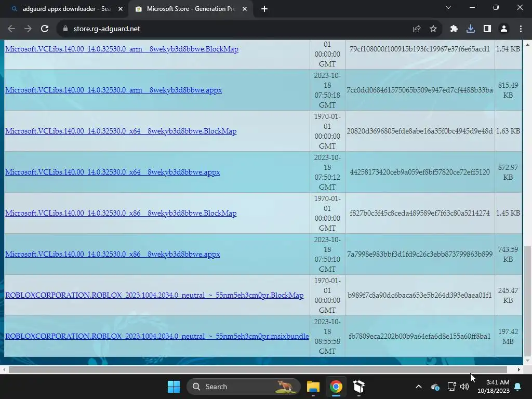Open the network tray icon
This screenshot has height=399, width=532.
[x=451, y=387]
